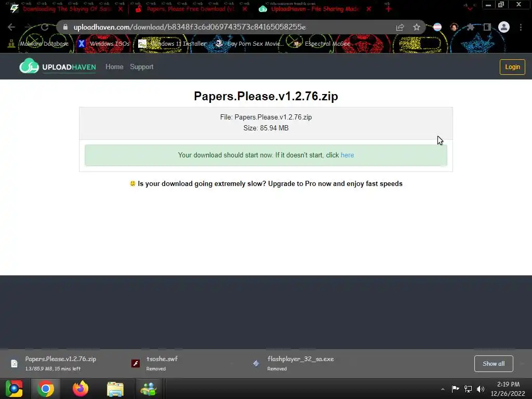Switch to Downloading The Slaying Of tab
Screen dimensions: 532x399
click(67, 9)
